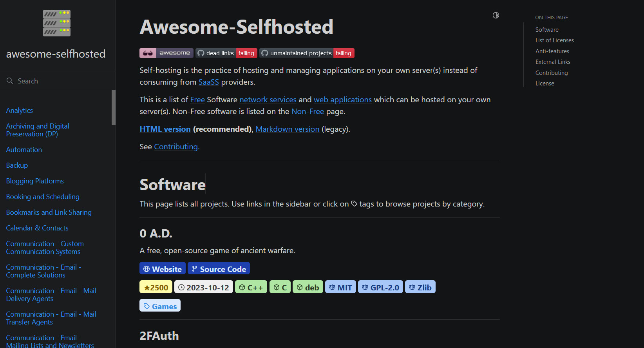Open the HTML version link

click(165, 129)
